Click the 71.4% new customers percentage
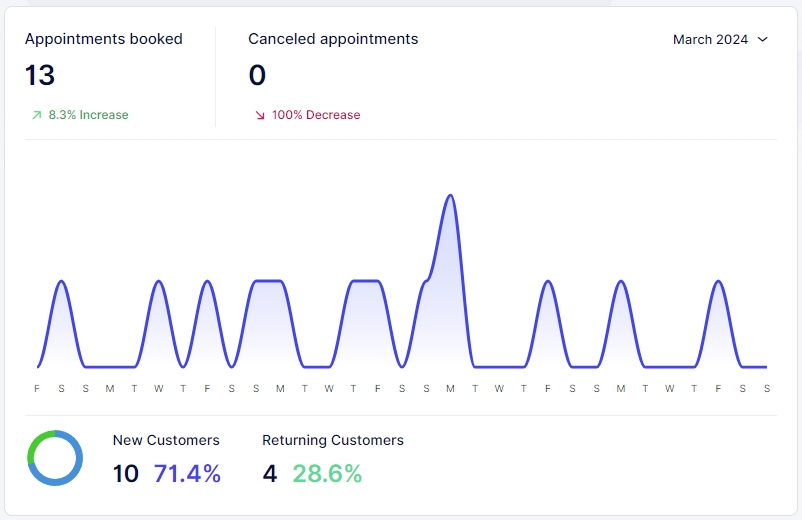Viewport: 802px width, 520px height. pos(187,473)
